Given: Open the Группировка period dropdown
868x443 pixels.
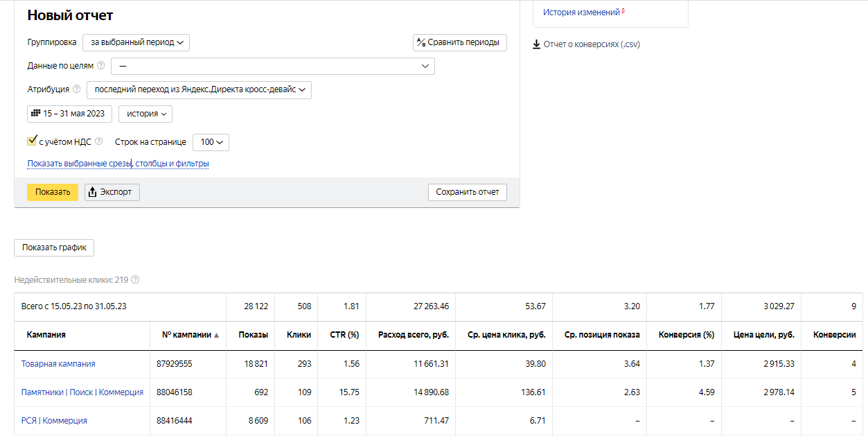Looking at the screenshot, I should coord(136,42).
